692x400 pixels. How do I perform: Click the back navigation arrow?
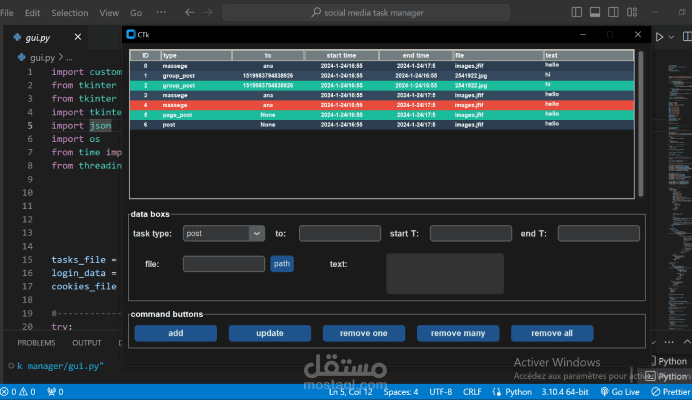pos(189,12)
